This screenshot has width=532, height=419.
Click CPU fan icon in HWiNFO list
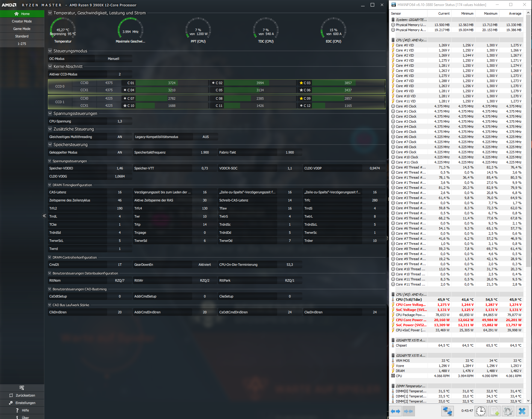coord(393,376)
